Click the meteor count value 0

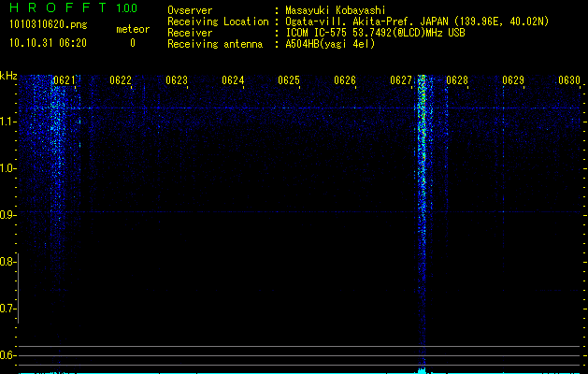[x=133, y=43]
